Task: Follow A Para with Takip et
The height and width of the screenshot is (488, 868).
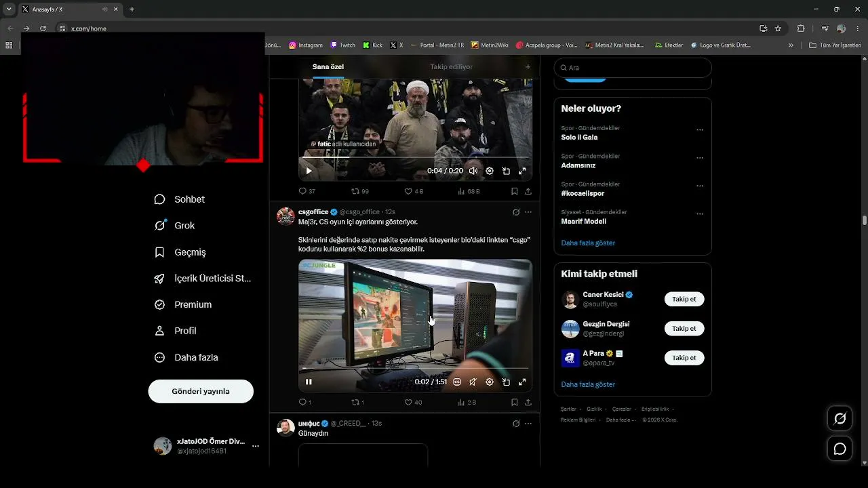Action: pyautogui.click(x=684, y=358)
